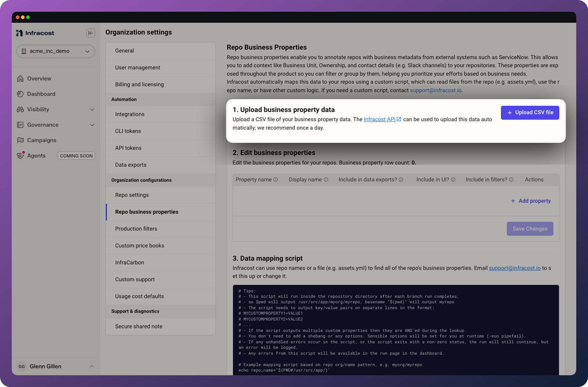Open Repo settings page

161,195
